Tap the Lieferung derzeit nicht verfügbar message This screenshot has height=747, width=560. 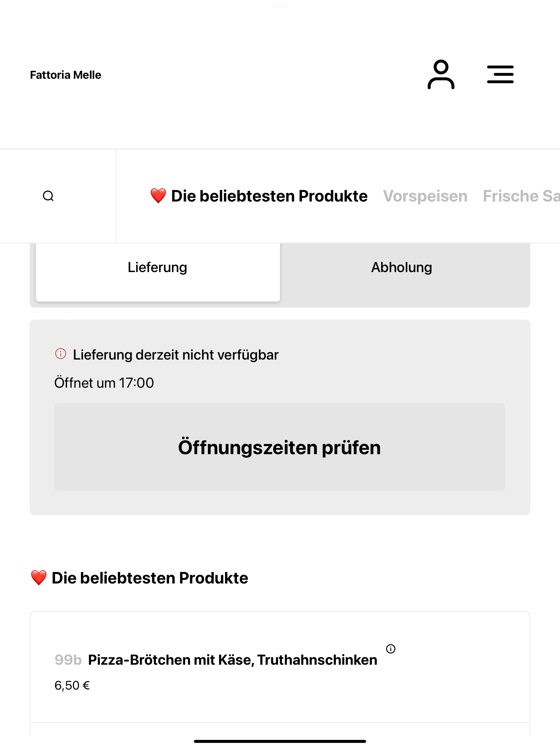(x=176, y=355)
